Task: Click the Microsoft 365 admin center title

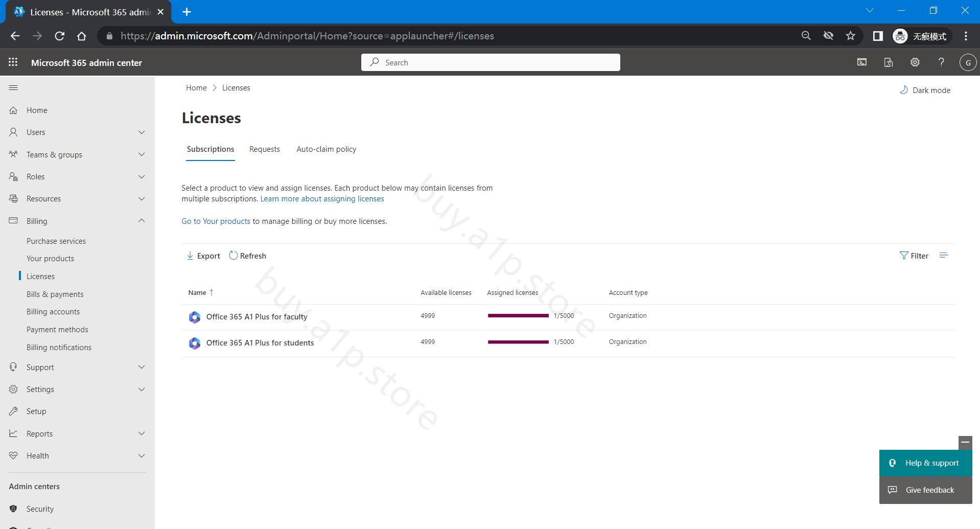Action: click(86, 63)
